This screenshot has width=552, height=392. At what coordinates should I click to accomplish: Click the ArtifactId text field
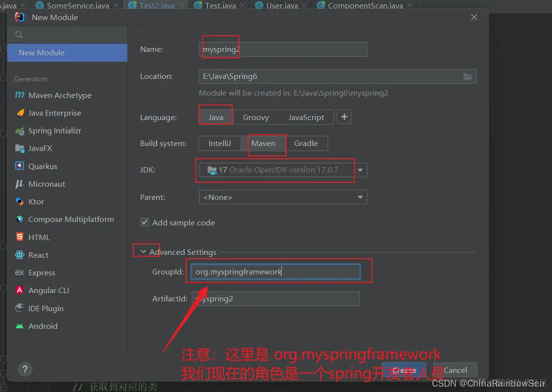pyautogui.click(x=276, y=299)
